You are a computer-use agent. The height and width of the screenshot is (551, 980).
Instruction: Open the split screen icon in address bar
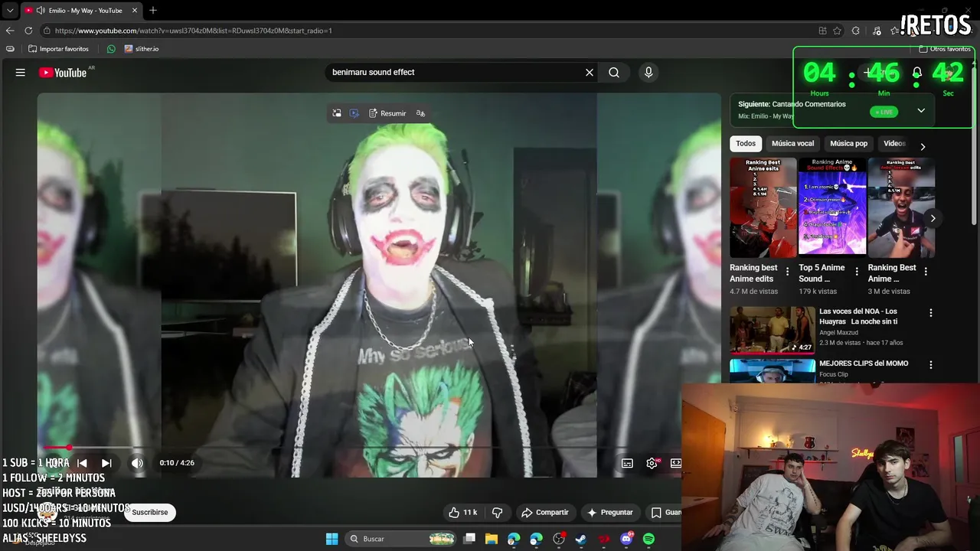[x=822, y=31]
